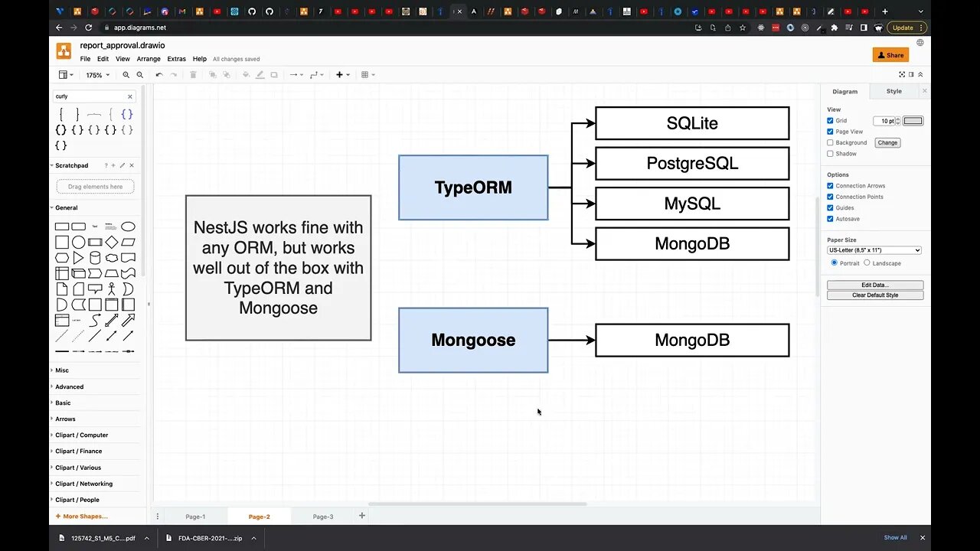Viewport: 980px width, 551px height.
Task: Select Landscape orientation
Action: (x=867, y=262)
